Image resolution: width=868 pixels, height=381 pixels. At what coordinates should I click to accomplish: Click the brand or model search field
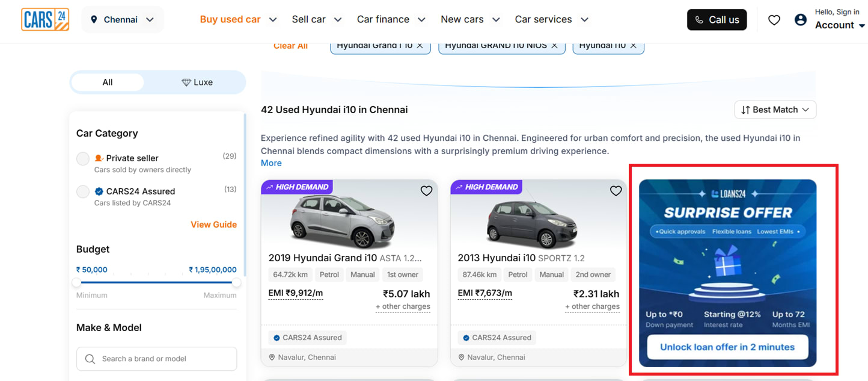pos(156,359)
